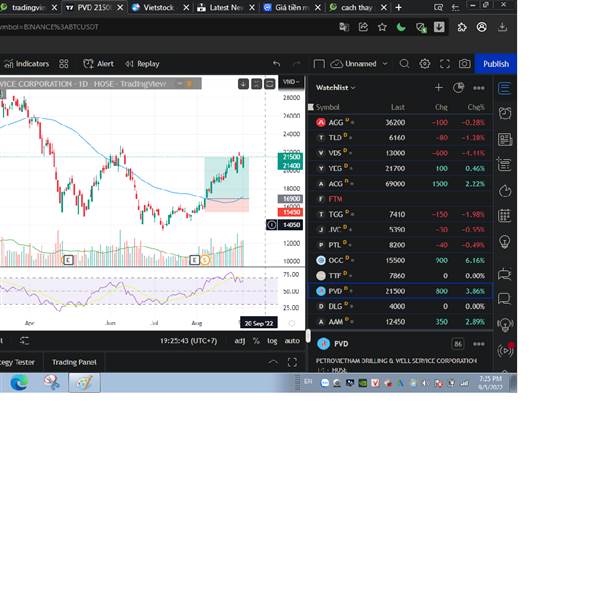Select AGG in the watchlist

400,122
